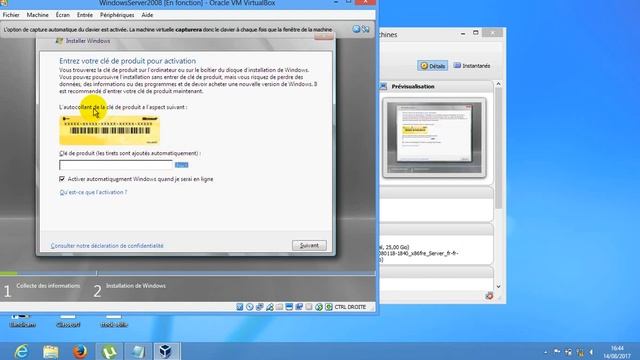Open the Périphériques menu
Screen dimensions: 640x360
(x=117, y=15)
